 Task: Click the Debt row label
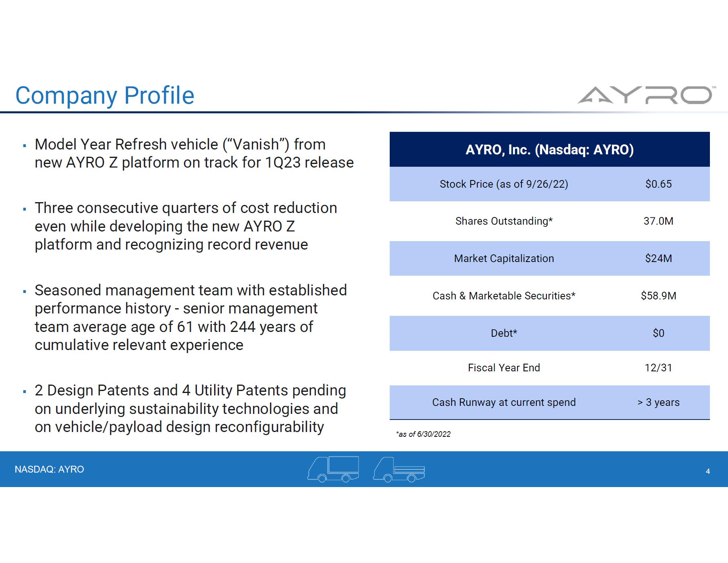tap(503, 333)
